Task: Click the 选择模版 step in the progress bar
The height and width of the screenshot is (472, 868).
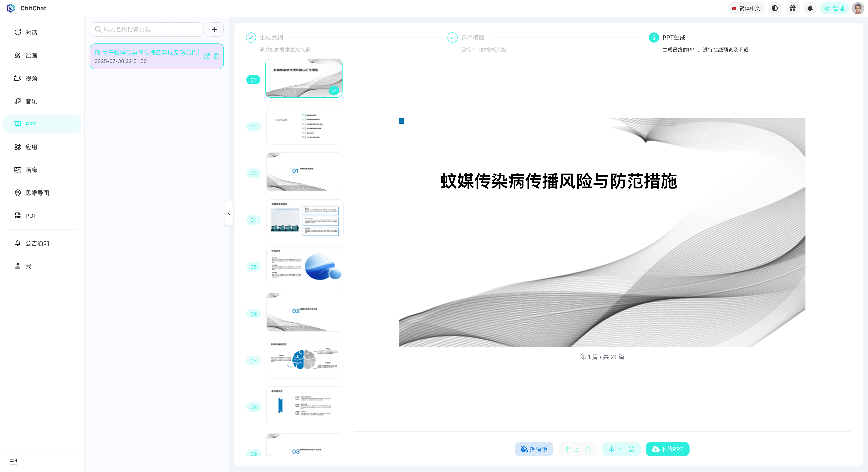Action: tap(472, 37)
